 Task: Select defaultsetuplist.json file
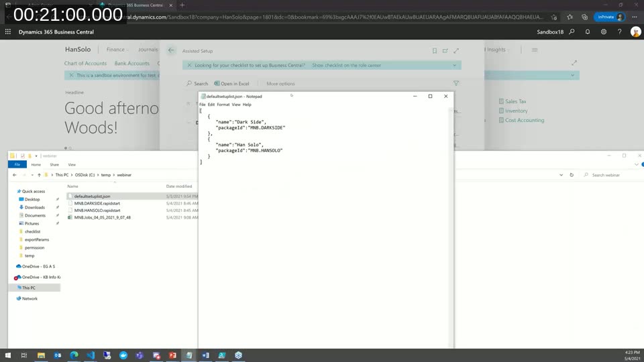[92, 196]
